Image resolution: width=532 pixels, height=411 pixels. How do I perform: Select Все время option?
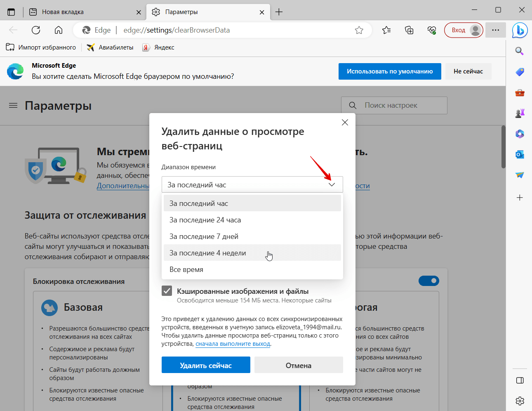point(252,269)
